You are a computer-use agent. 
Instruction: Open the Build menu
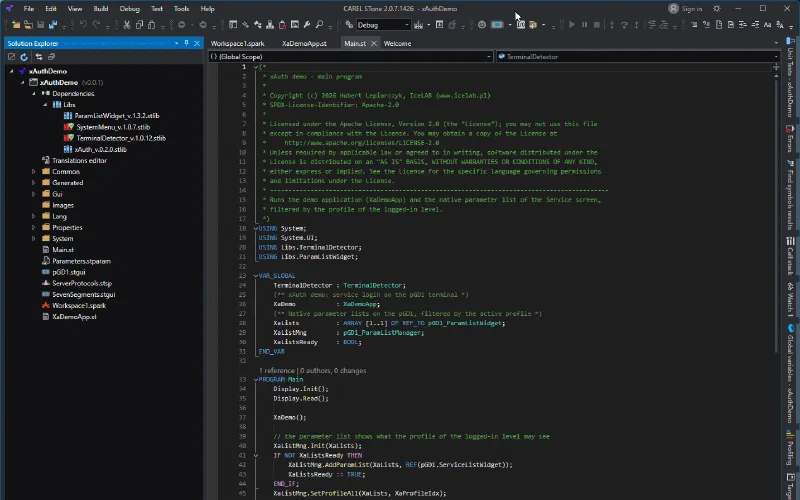pos(101,9)
